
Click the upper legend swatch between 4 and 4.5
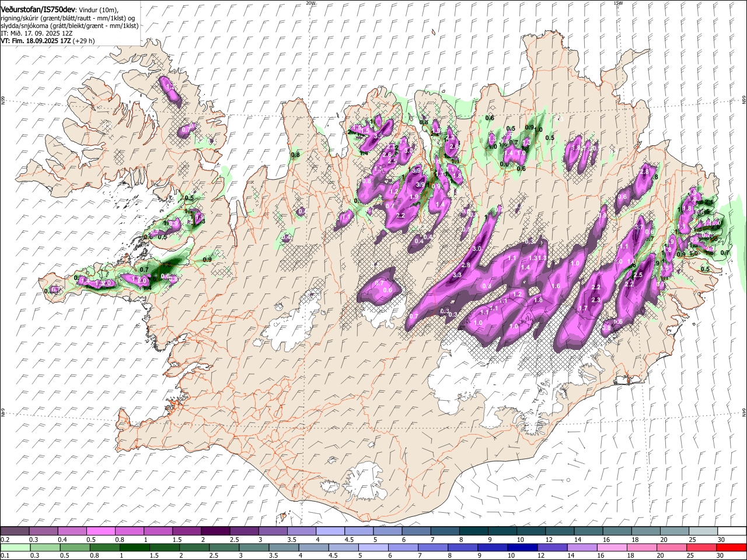pyautogui.click(x=330, y=531)
